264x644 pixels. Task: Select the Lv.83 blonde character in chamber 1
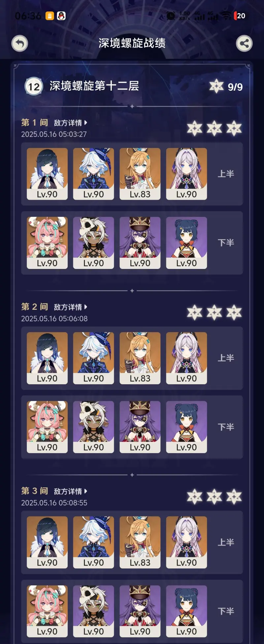point(140,174)
